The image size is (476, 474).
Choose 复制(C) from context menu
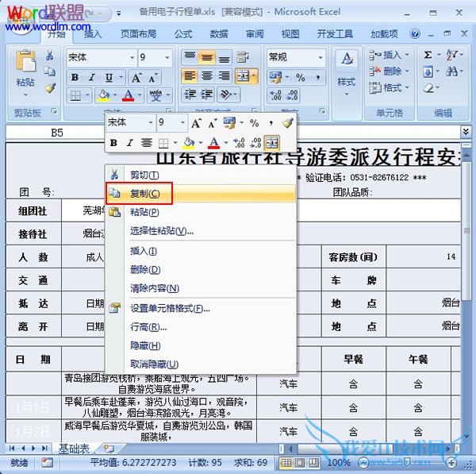201,193
